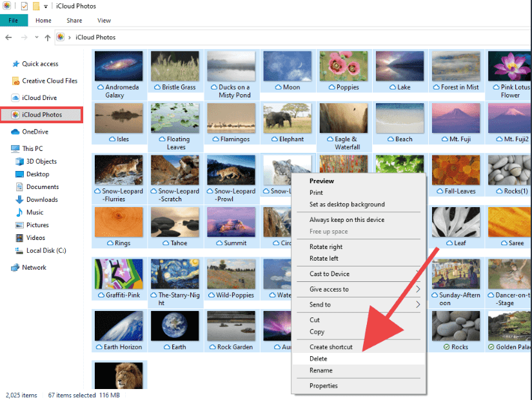Click green synced check beside Rocks
The width and height of the screenshot is (532, 400).
point(446,347)
